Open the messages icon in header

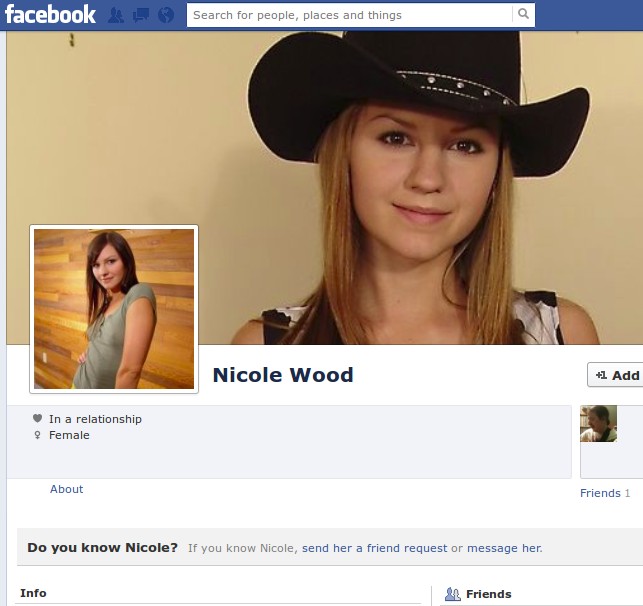point(141,15)
